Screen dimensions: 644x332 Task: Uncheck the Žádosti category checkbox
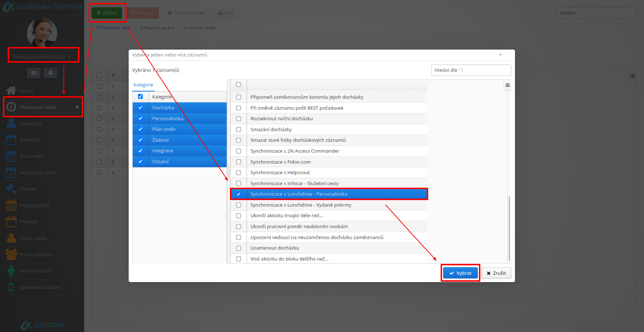pyautogui.click(x=140, y=140)
